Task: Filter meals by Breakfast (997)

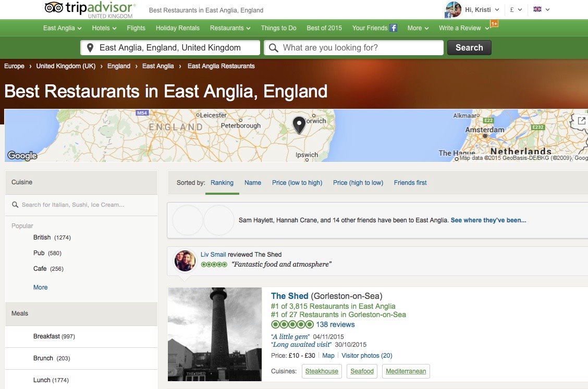Action: 54,336
